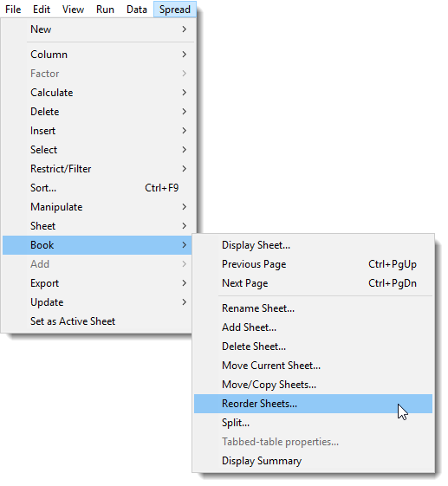Viewport: 448px width, 486px height.
Task: Choose Move/Copy Sheets... entry
Action: tap(313, 385)
